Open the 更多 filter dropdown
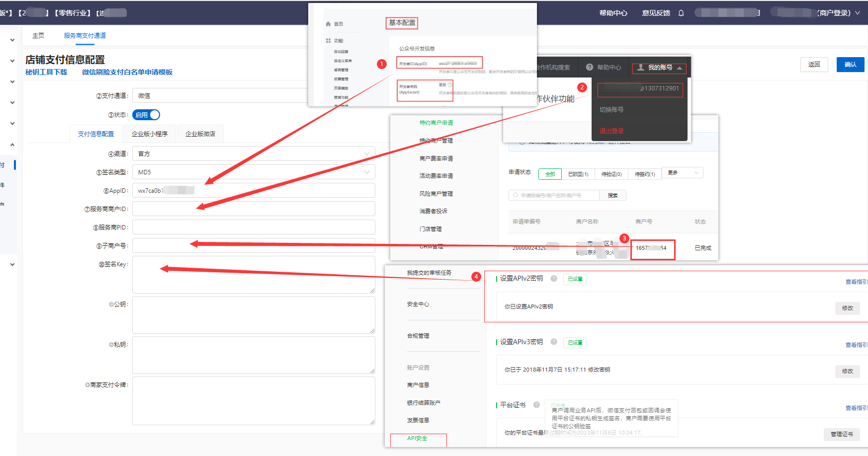This screenshot has height=456, width=868. (683, 173)
